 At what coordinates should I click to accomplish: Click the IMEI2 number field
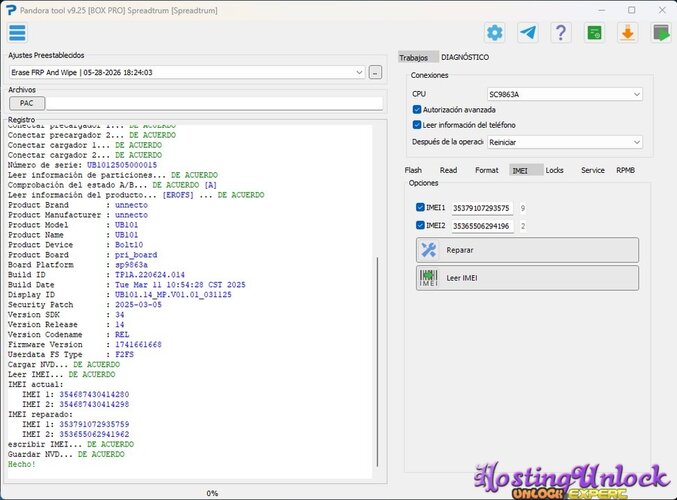pos(482,226)
